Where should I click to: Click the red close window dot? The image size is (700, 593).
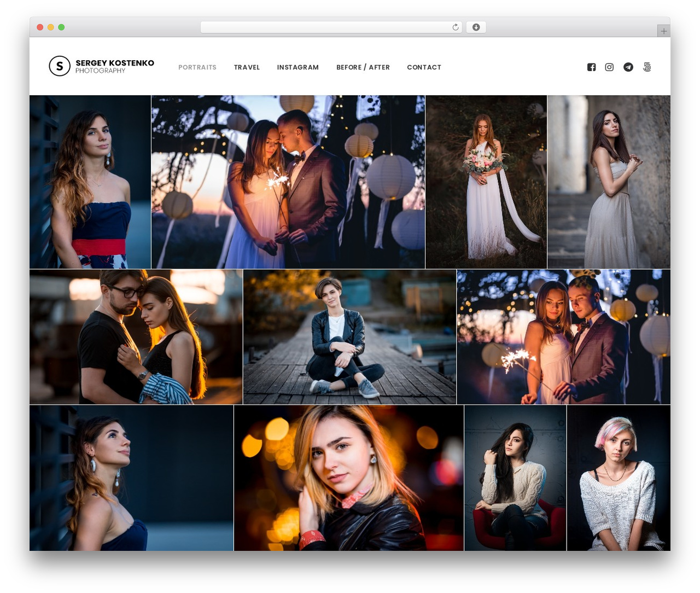coord(40,27)
